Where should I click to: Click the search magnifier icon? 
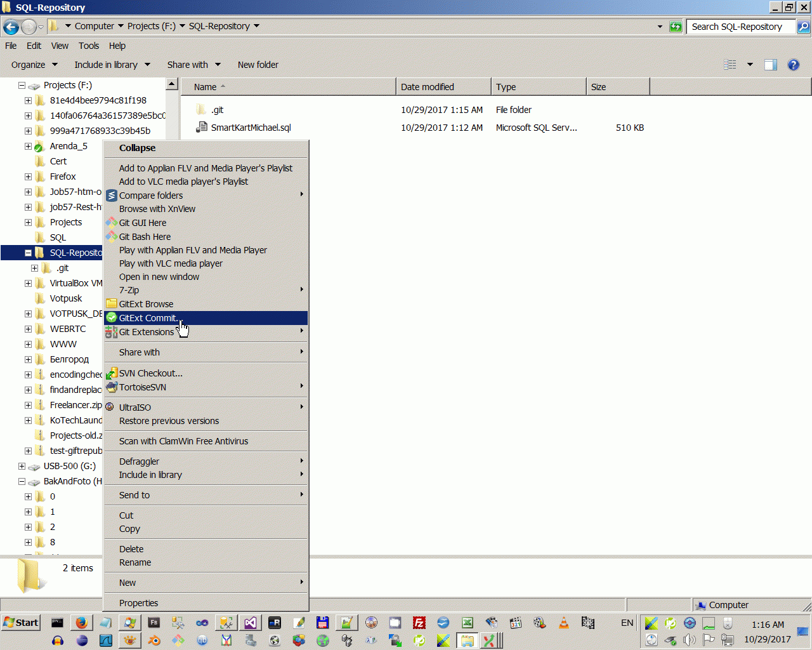point(803,27)
